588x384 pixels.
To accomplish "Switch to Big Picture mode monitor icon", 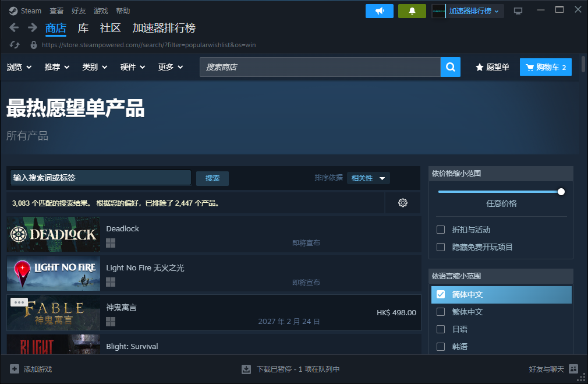I will (518, 11).
